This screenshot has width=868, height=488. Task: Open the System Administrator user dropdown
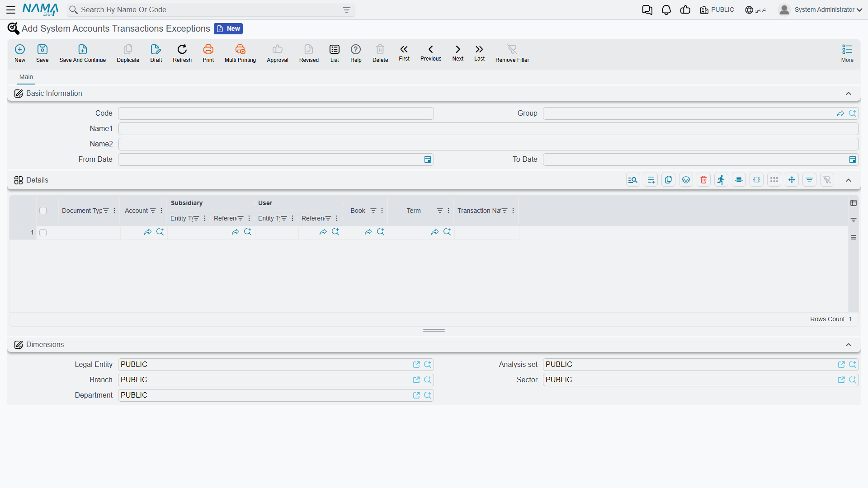pos(821,10)
